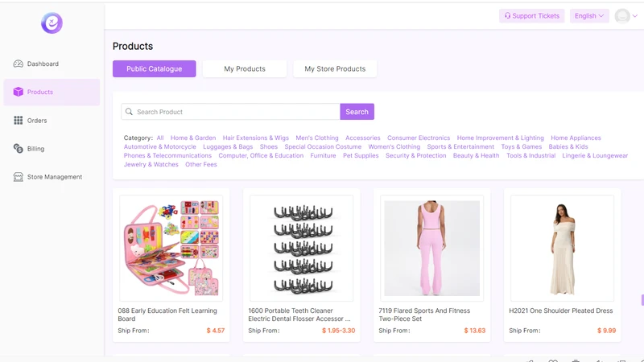Filter by Furniture category
The height and width of the screenshot is (362, 644).
323,155
